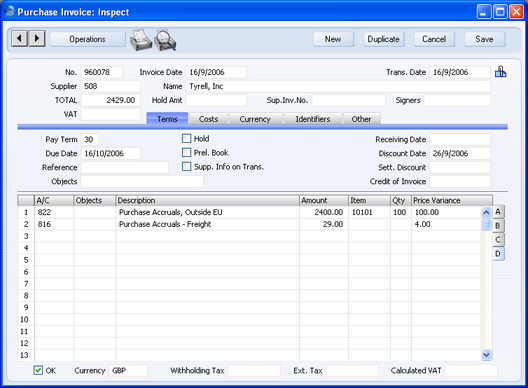Click 'Purchase Accruals, Outside EU' description

[207, 212]
